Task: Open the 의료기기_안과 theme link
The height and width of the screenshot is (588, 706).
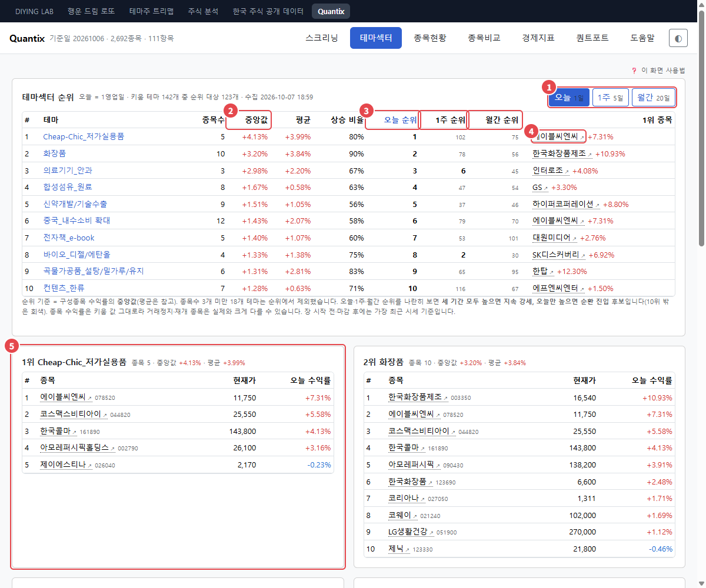Action: [68, 171]
